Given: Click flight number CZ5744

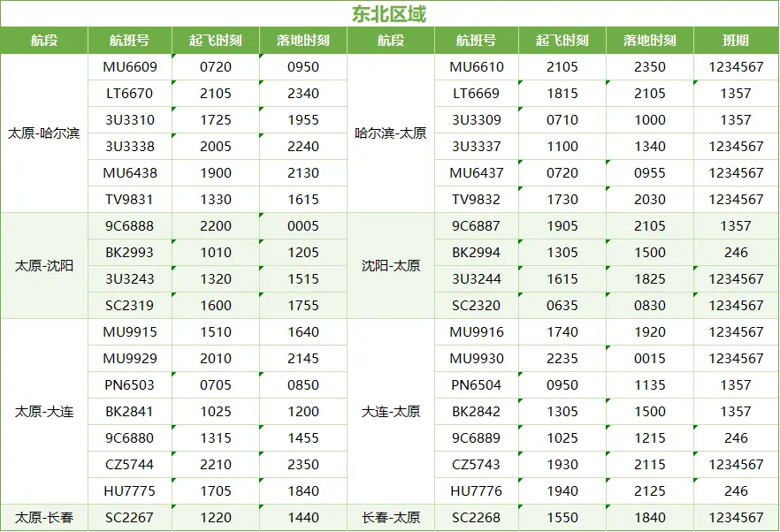Looking at the screenshot, I should (130, 465).
